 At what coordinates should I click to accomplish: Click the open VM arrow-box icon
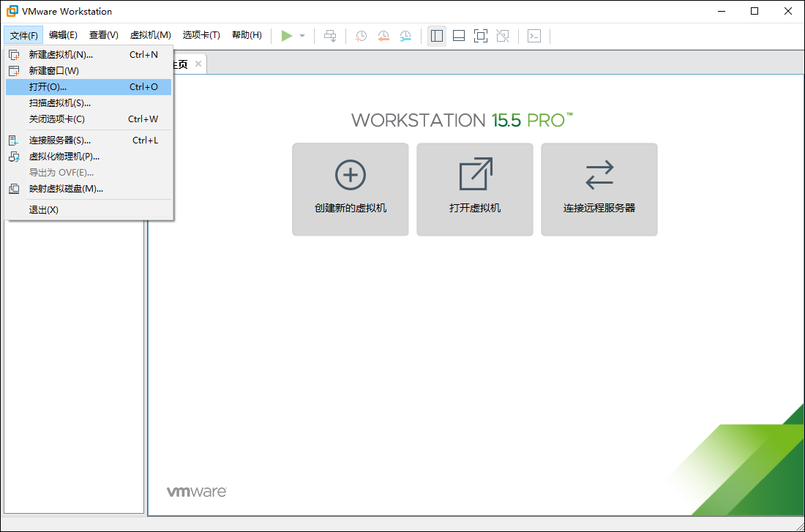coord(476,173)
